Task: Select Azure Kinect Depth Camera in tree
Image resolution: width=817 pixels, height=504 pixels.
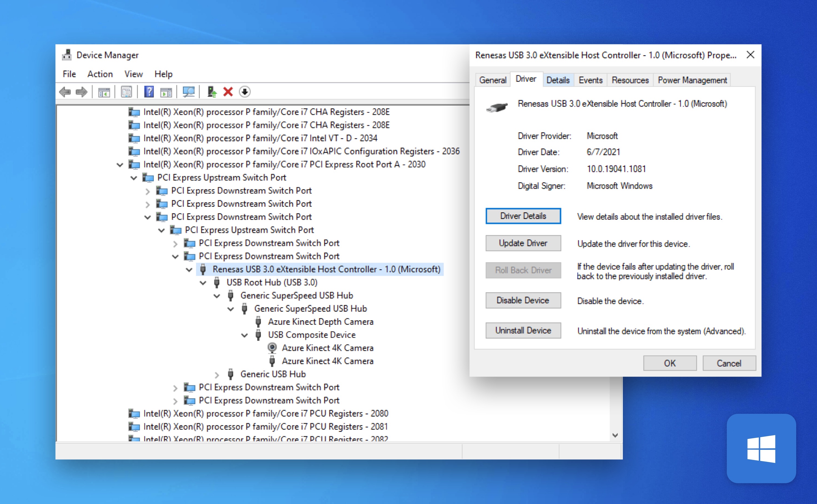Action: [320, 322]
